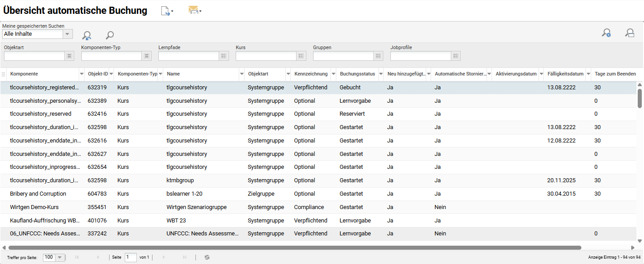Click the reset search magnifier icon
The image size is (644, 264).
click(x=87, y=35)
